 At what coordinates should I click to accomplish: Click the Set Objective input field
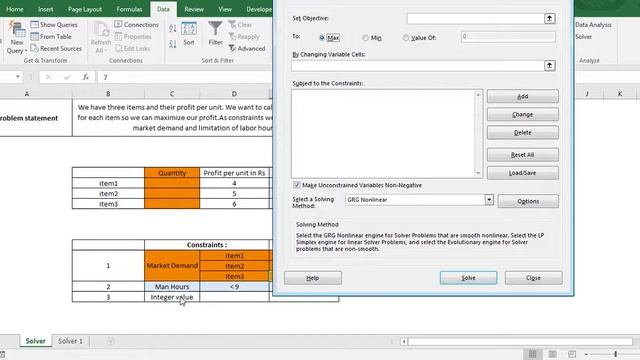coord(476,18)
